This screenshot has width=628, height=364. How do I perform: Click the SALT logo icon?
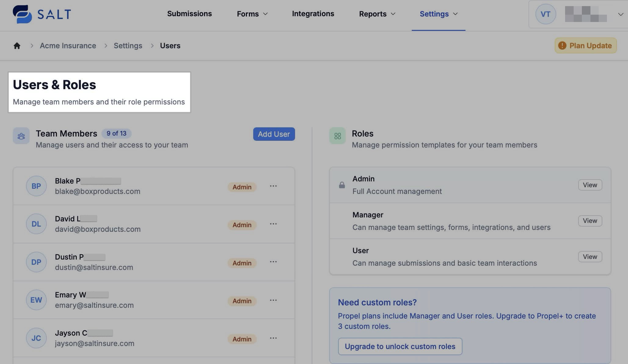[x=22, y=14]
